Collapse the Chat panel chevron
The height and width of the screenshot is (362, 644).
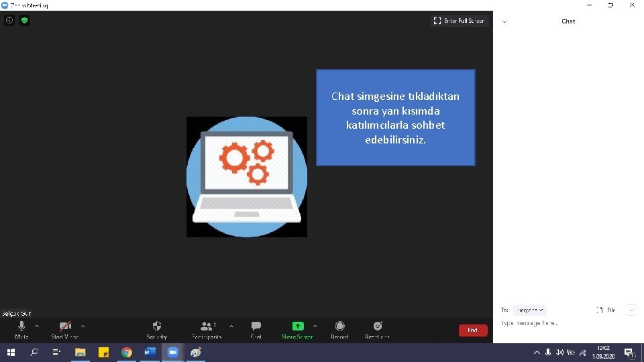point(504,21)
